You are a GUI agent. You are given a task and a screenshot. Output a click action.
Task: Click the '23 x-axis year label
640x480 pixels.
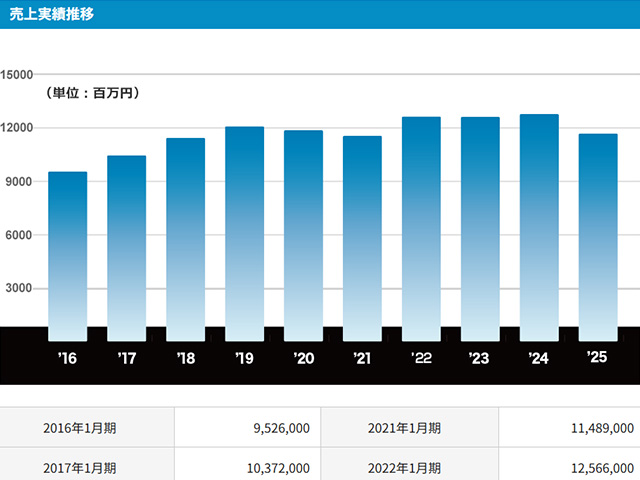pyautogui.click(x=480, y=358)
